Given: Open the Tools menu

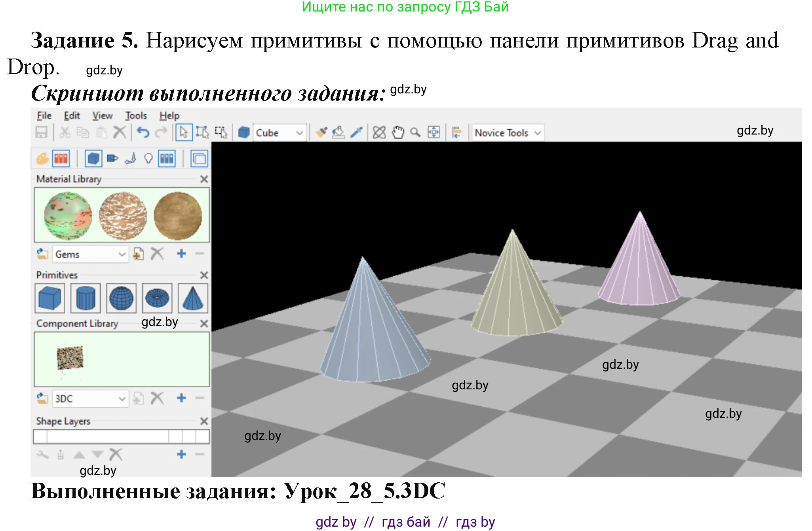Looking at the screenshot, I should (136, 116).
